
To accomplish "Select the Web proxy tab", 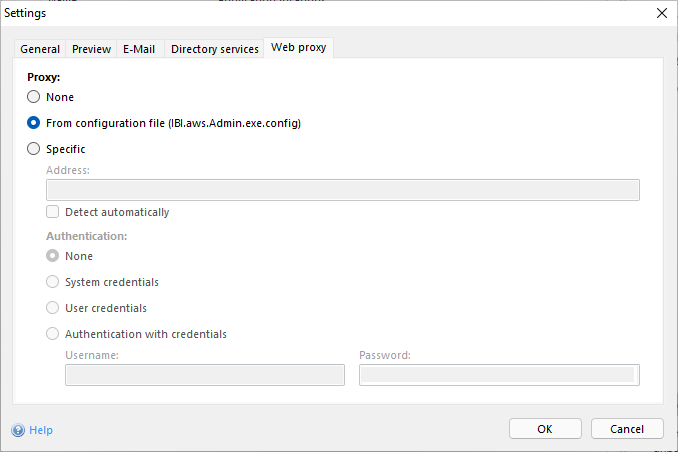I will (x=299, y=48).
